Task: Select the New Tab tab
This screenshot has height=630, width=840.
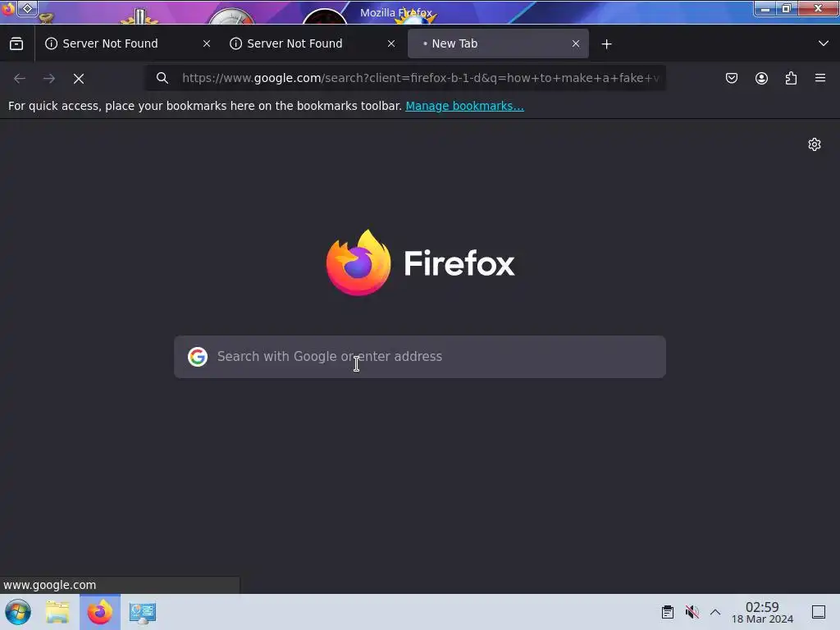Action: click(x=498, y=44)
